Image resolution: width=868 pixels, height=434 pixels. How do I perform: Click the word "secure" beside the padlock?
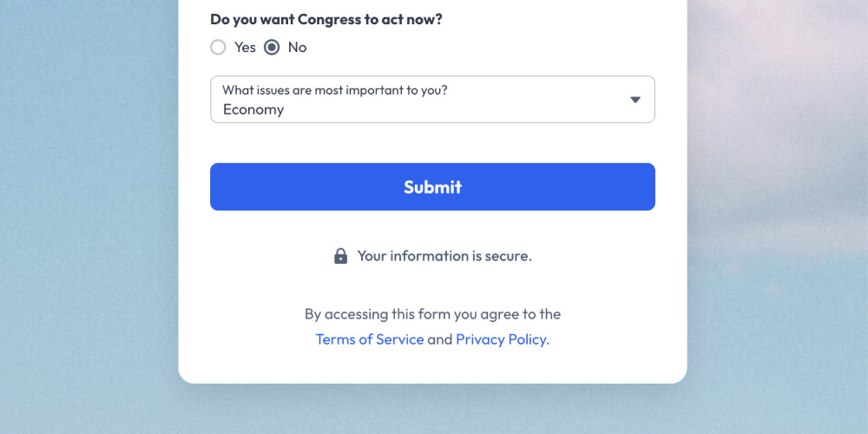(x=506, y=256)
